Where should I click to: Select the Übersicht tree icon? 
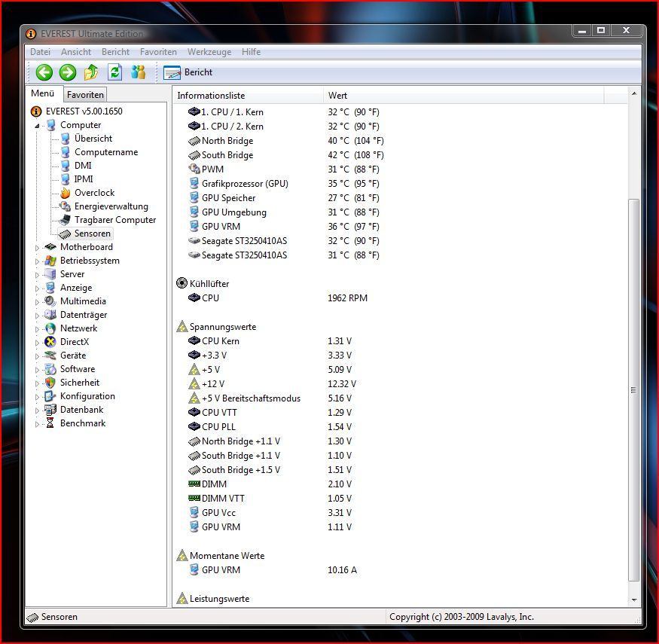[65, 139]
